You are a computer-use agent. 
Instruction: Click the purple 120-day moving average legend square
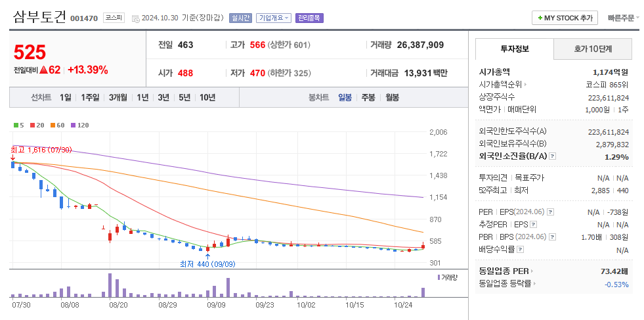pyautogui.click(x=73, y=126)
